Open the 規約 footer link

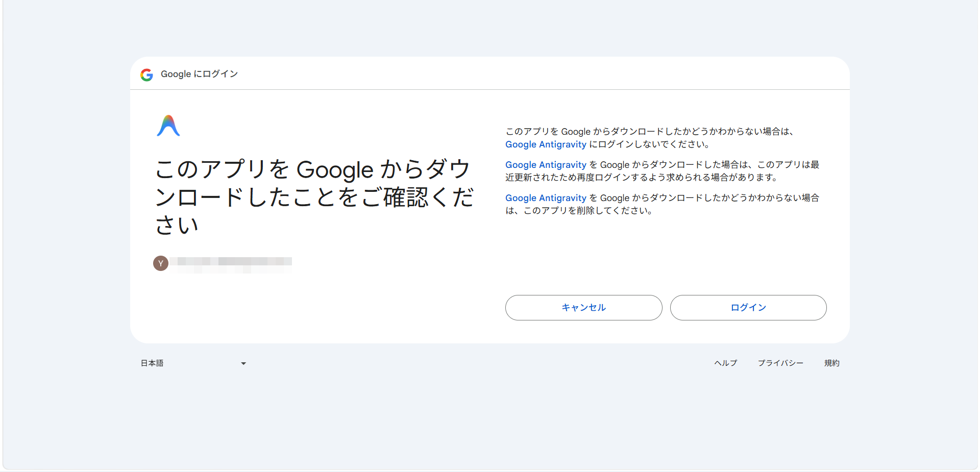coord(831,363)
